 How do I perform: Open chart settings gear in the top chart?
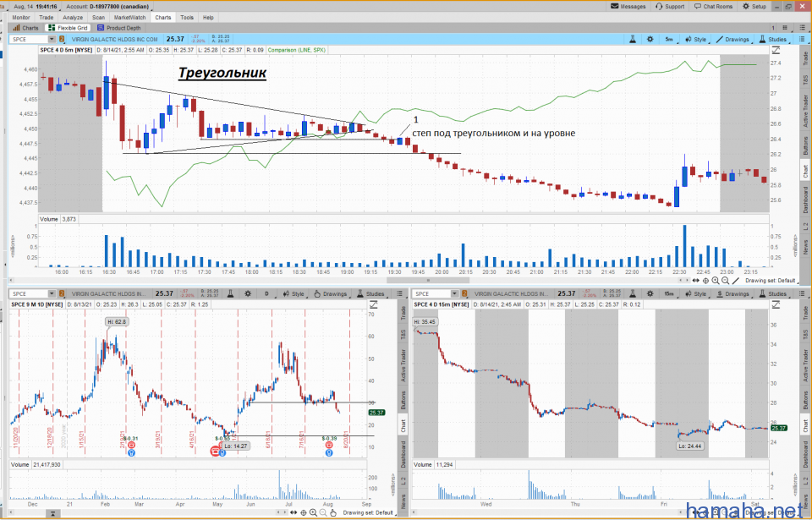[650, 40]
